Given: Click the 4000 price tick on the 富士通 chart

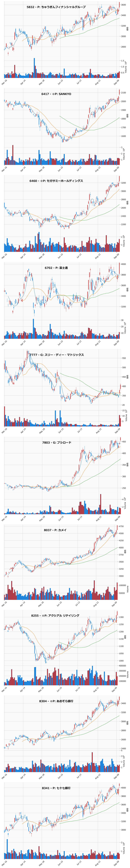Looking at the screenshot, I should pyautogui.click(x=124, y=264).
